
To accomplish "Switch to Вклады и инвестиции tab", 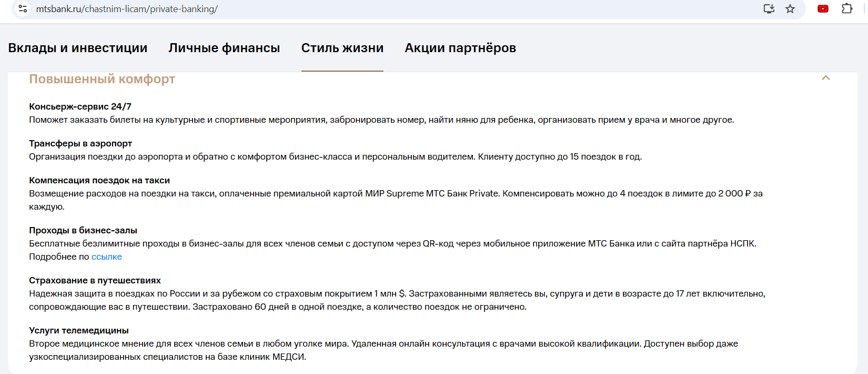I will 78,48.
